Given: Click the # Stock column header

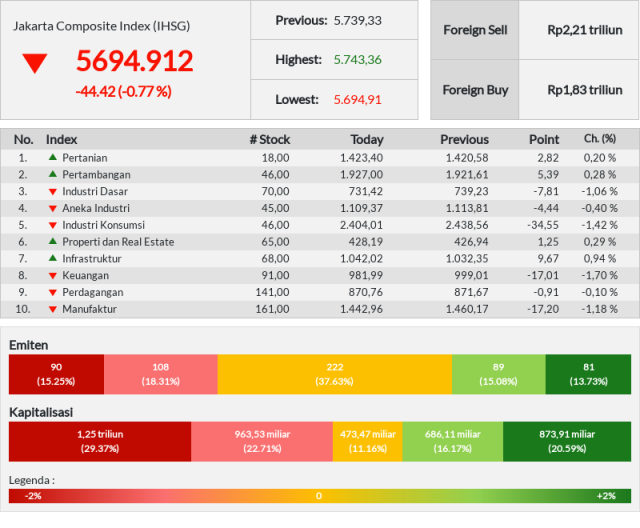Looking at the screenshot, I should click(x=270, y=140).
